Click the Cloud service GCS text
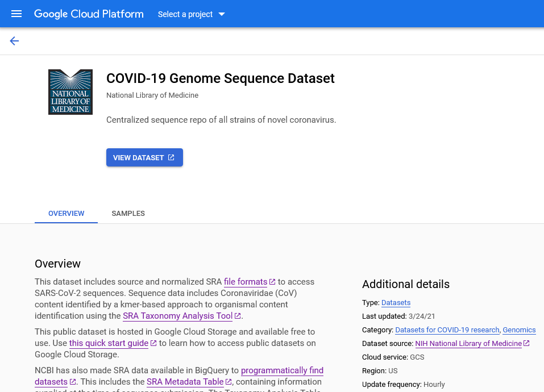Image resolution: width=544 pixels, height=392 pixels. 393,357
